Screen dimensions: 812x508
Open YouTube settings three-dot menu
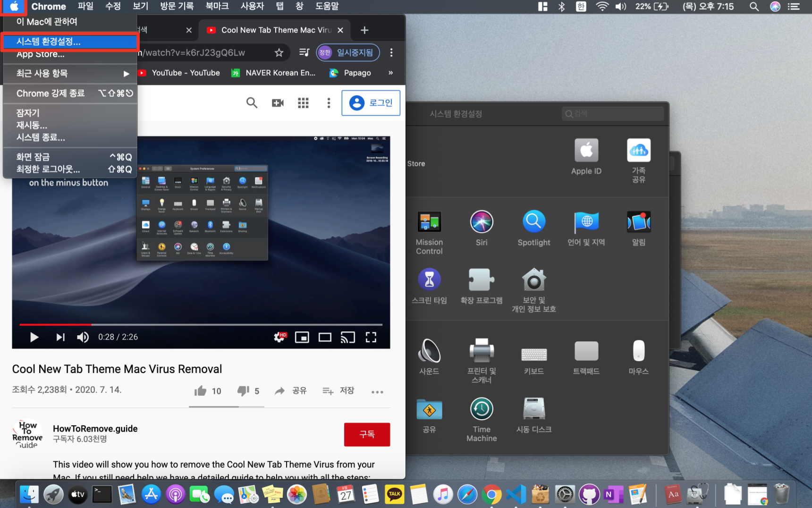pos(329,103)
